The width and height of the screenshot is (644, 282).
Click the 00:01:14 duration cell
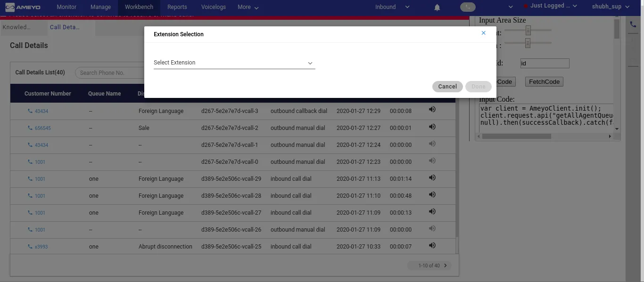(401, 179)
